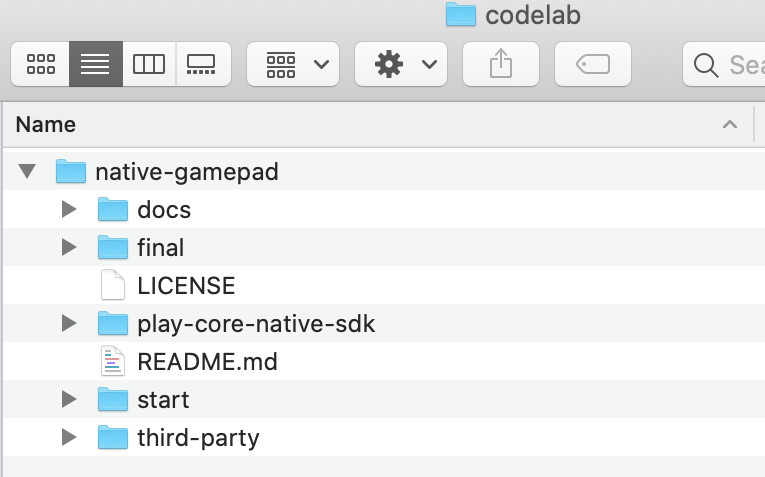Screen dimensions: 765x477
Task: Click the Share toolbar button
Action: click(x=501, y=65)
